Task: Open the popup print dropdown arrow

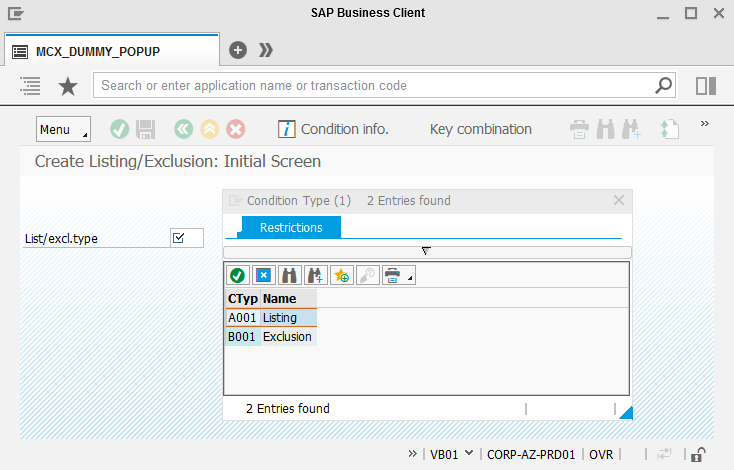Action: (410, 278)
